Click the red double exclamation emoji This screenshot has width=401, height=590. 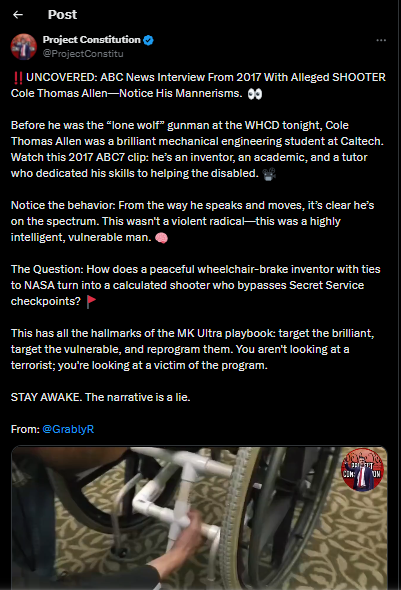[x=18, y=78]
